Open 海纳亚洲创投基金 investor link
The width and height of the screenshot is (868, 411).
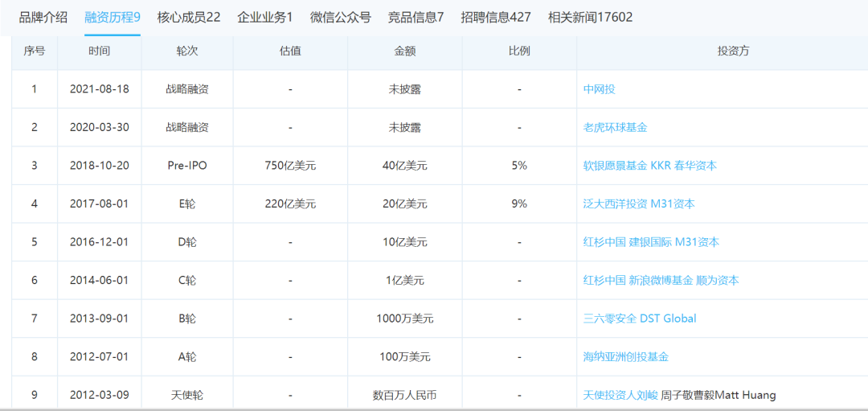click(626, 357)
